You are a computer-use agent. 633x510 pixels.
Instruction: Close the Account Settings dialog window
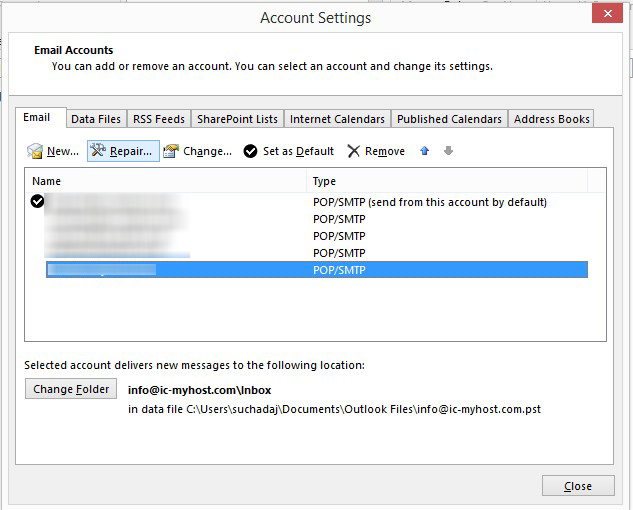click(606, 13)
